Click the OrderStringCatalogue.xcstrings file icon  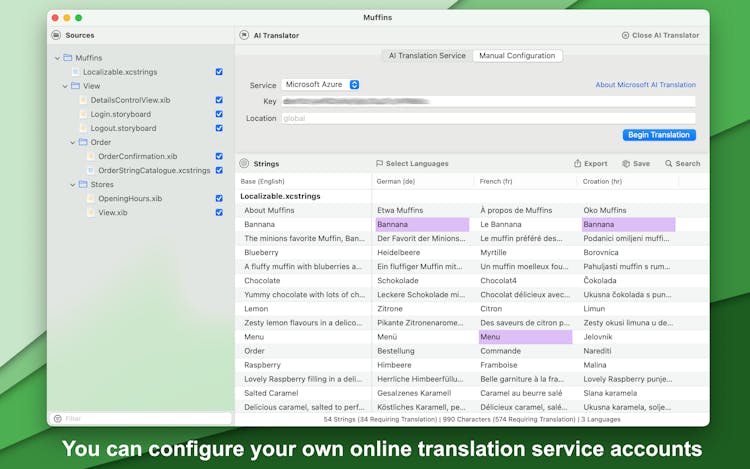[91, 170]
